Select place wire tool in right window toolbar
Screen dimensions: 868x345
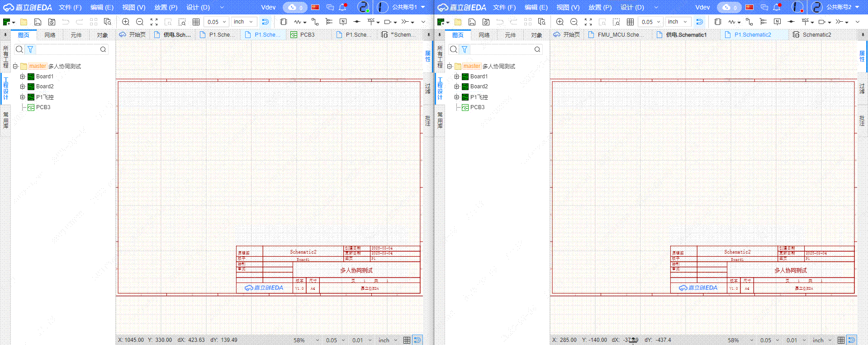click(x=749, y=22)
